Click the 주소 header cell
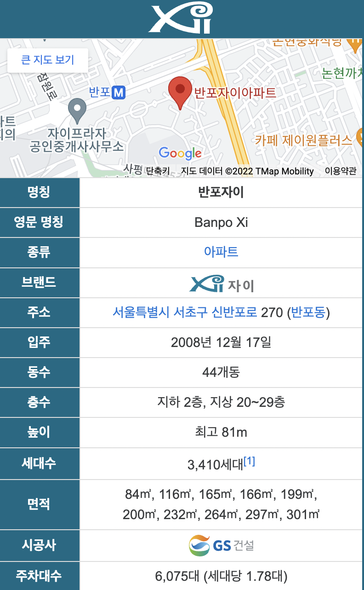Image resolution: width=364 pixels, height=590 pixels. click(40, 312)
